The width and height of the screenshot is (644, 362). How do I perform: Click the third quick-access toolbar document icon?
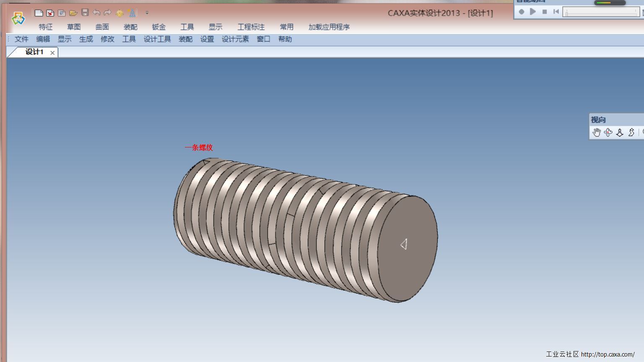coord(62,13)
